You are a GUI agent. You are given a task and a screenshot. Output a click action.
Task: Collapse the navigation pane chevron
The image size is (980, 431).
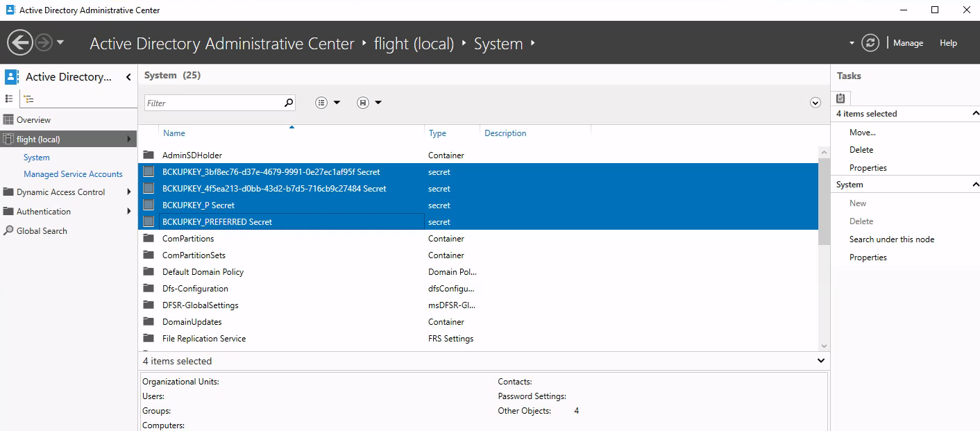pyautogui.click(x=128, y=77)
